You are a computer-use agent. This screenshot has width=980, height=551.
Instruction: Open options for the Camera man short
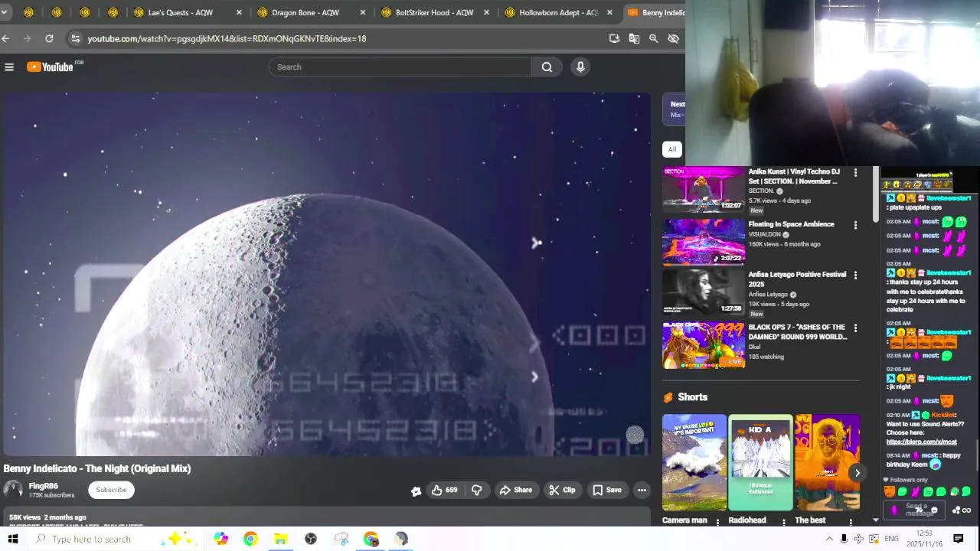(717, 522)
